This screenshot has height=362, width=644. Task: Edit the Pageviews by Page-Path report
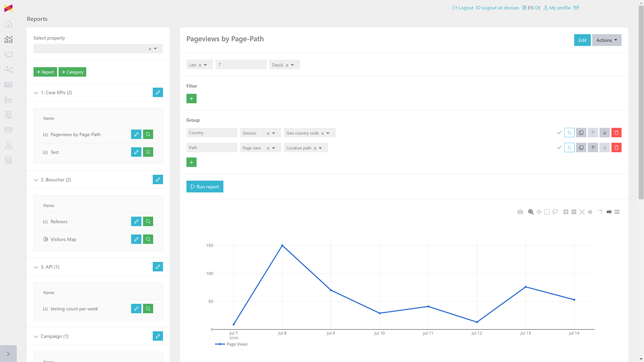[x=136, y=134]
